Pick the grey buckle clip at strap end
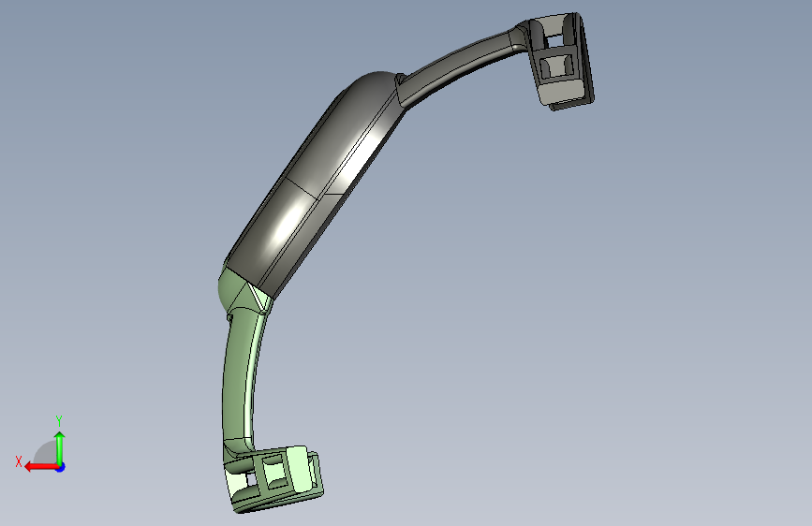The height and width of the screenshot is (526, 812). tap(560, 61)
